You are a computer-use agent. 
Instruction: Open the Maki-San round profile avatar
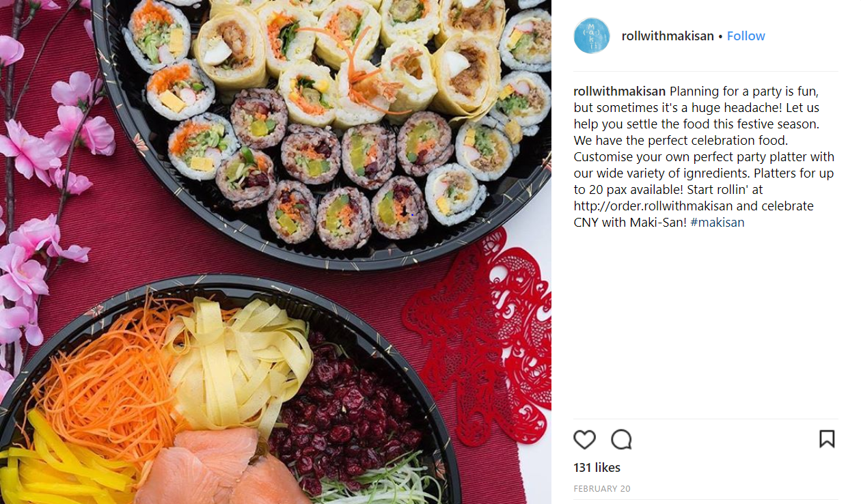592,36
